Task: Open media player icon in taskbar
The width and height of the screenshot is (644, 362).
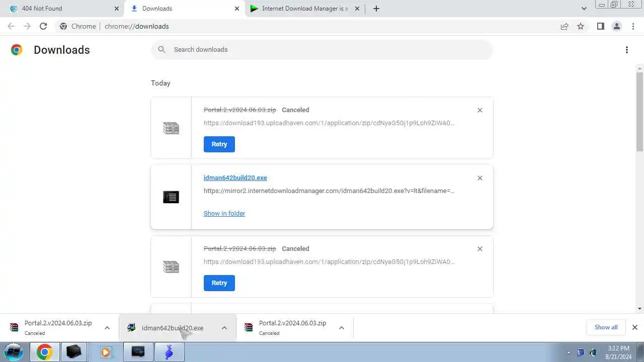Action: [106, 352]
